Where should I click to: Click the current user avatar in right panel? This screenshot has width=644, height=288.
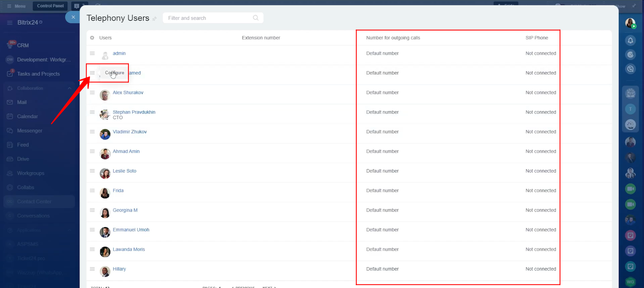(x=630, y=23)
